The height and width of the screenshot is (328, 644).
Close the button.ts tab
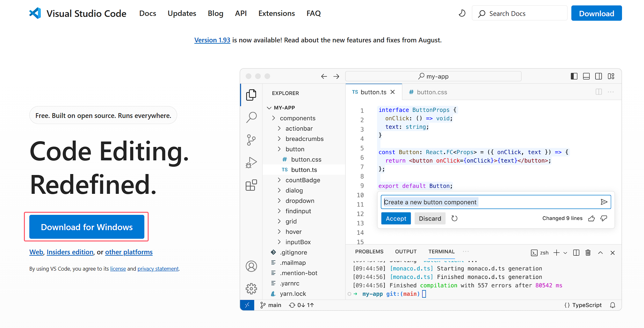[393, 92]
